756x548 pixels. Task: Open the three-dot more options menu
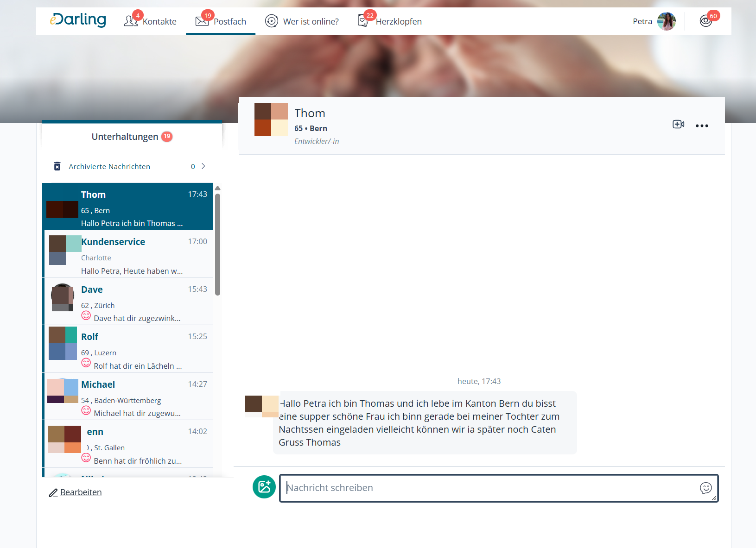point(702,126)
